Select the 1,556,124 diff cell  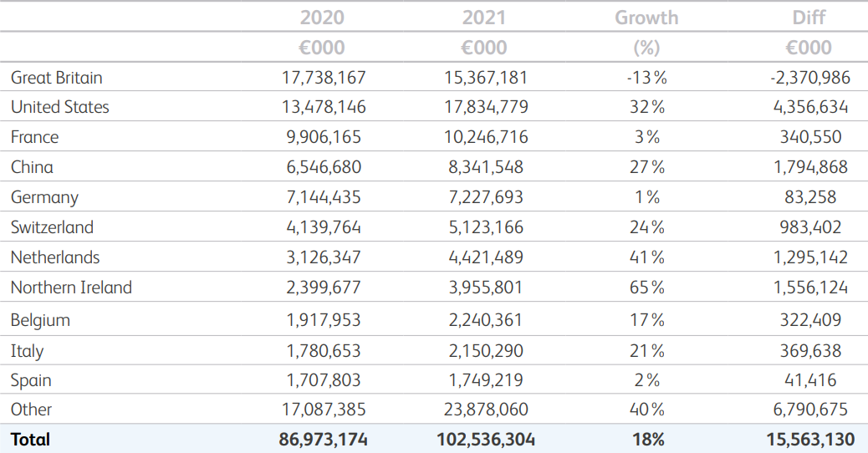[x=810, y=288]
